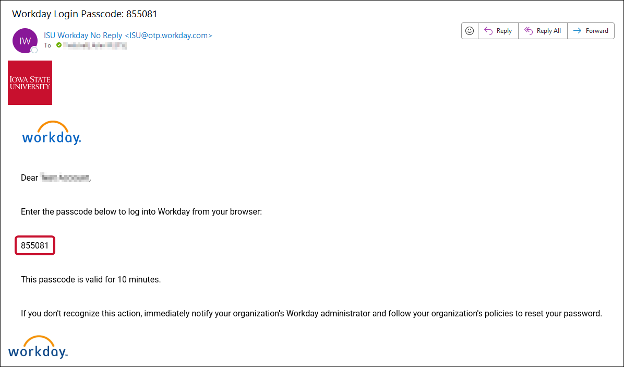Select the passcode 855081 in email body
Viewport: 624px width, 368px height.
(35, 245)
